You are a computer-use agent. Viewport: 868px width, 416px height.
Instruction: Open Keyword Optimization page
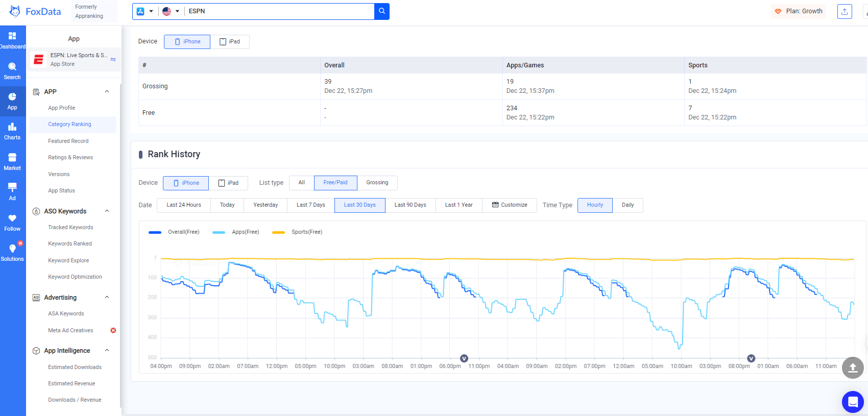[75, 277]
